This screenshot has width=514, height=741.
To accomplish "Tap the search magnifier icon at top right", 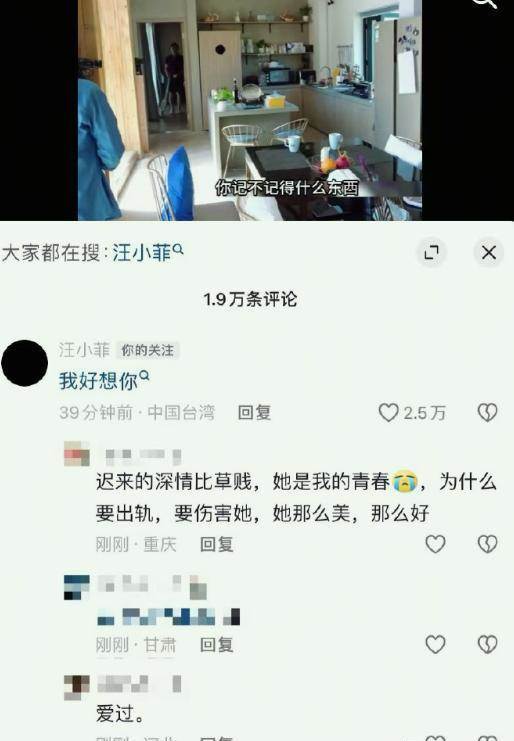I will (485, 3).
